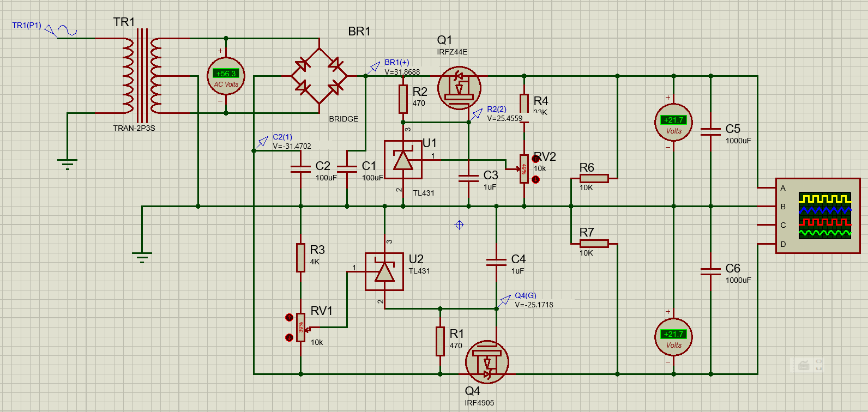This screenshot has width=868, height=412.
Task: Select resistor R3 4K body
Action: (300, 257)
